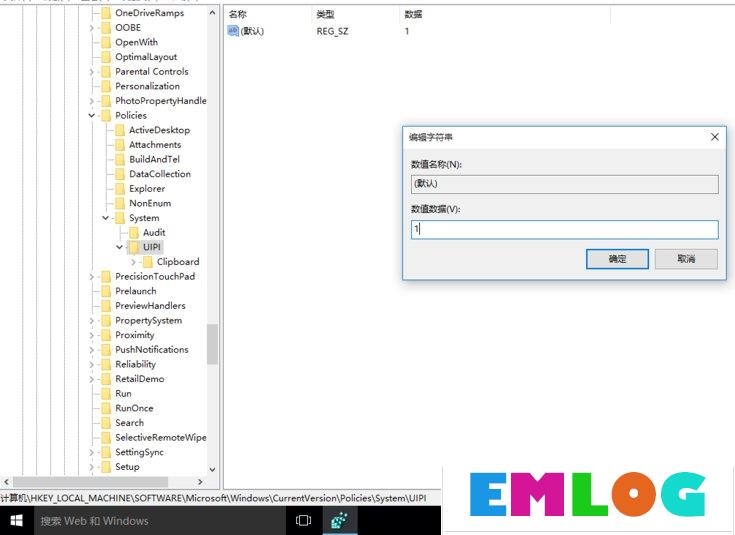
Task: Expand the PushNotifications node
Action: point(92,350)
